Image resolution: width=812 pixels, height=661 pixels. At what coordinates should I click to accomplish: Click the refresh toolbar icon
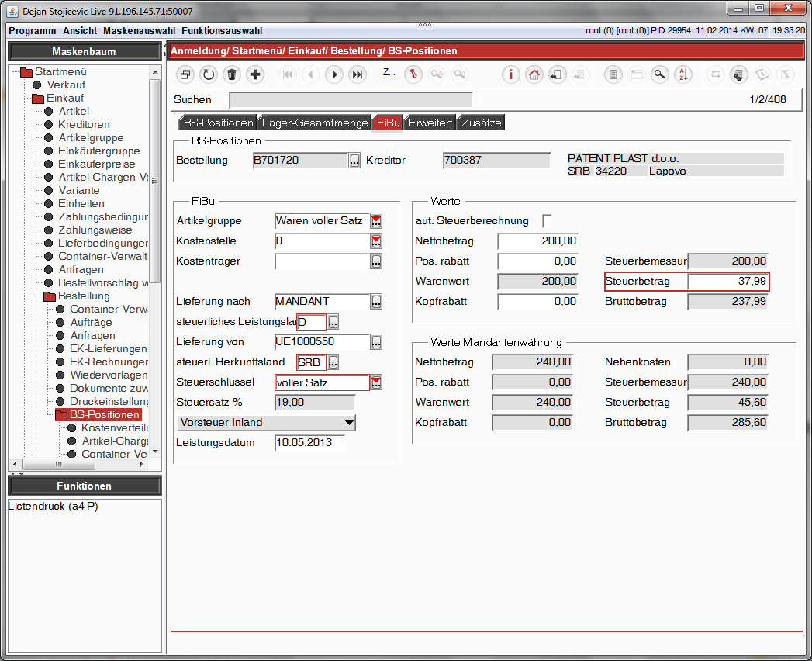click(208, 74)
